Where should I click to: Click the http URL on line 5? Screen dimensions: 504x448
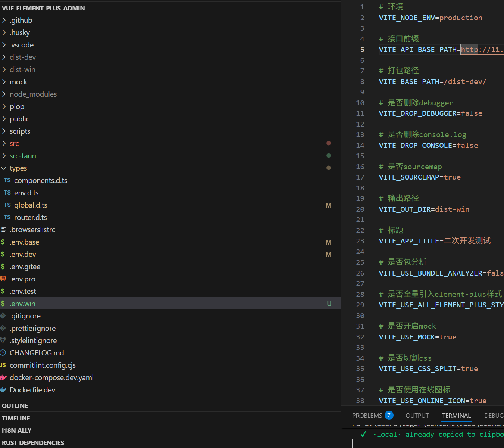tap(482, 50)
